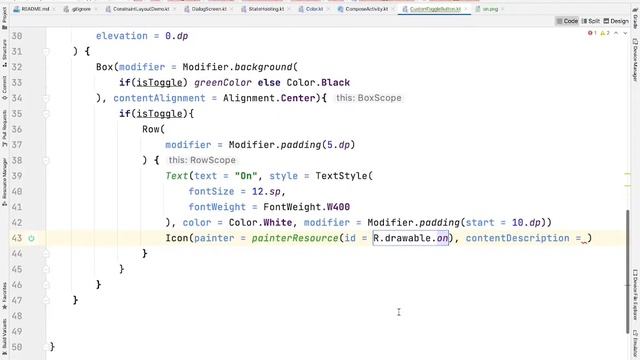Viewport: 640px width, 360px height.
Task: Click isToggle in line 35 condition
Action: coord(159,114)
